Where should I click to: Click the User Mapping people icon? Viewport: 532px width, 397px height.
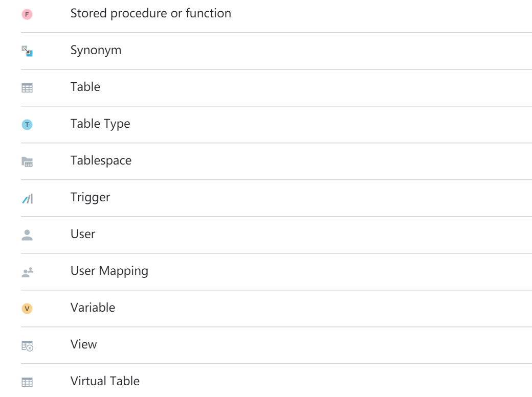[x=28, y=272]
